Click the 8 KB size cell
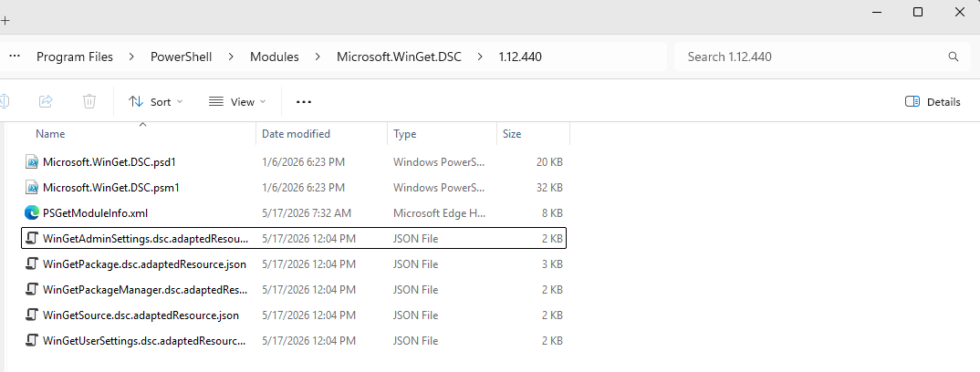 pyautogui.click(x=552, y=212)
